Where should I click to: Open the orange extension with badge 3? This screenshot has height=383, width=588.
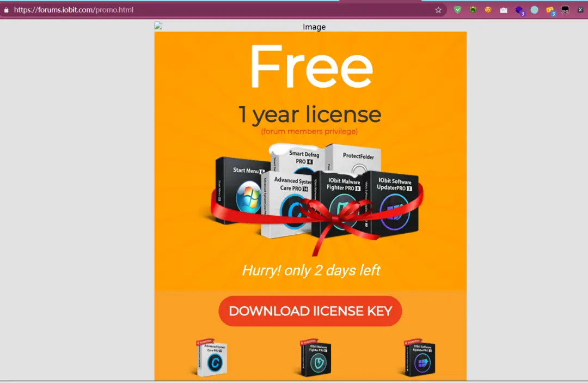pos(550,10)
